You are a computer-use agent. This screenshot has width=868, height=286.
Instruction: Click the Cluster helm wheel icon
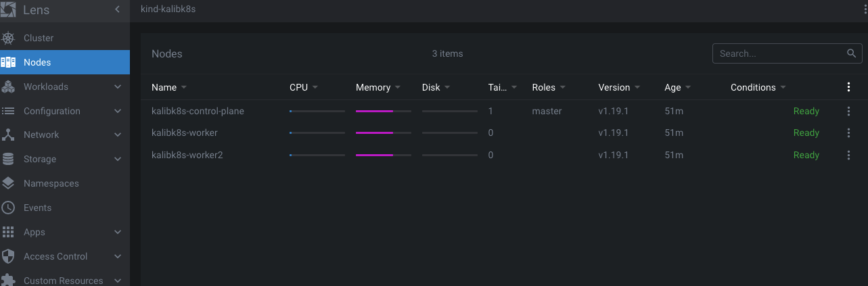[8, 38]
